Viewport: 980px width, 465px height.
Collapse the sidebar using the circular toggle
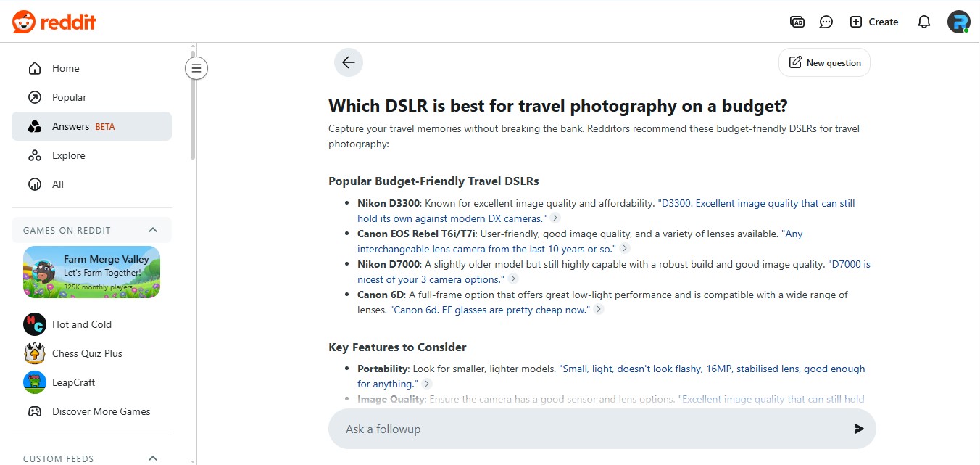pos(196,67)
